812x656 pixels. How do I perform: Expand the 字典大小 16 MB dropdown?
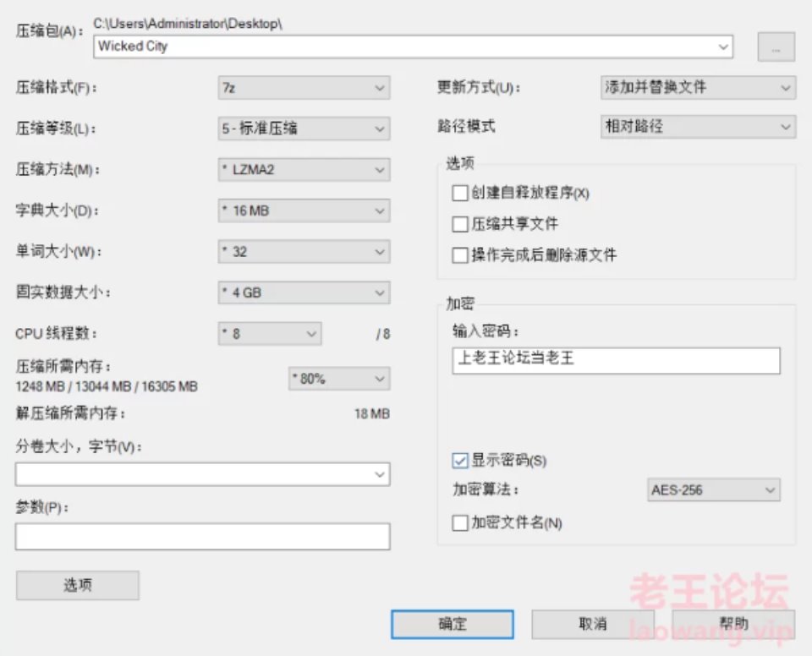[304, 210]
